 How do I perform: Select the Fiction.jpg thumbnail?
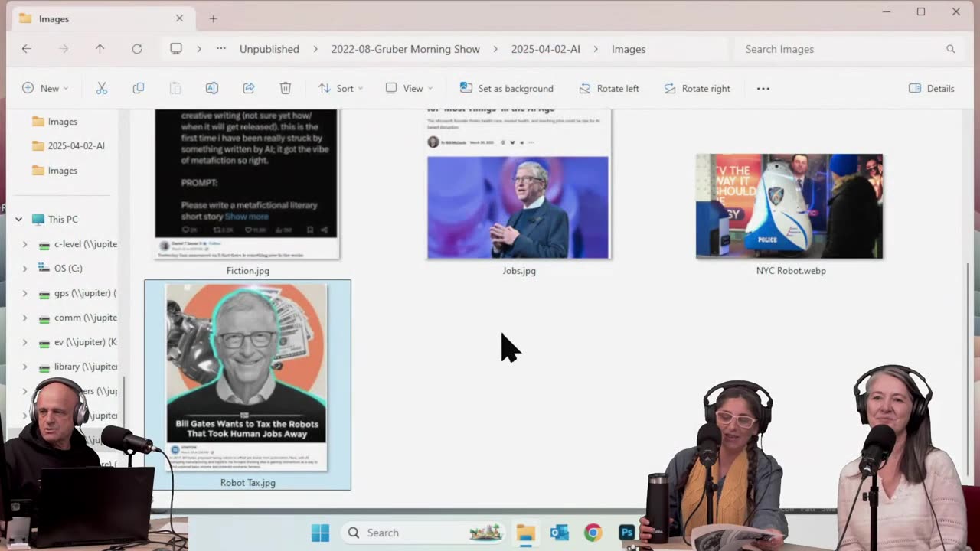click(x=247, y=184)
